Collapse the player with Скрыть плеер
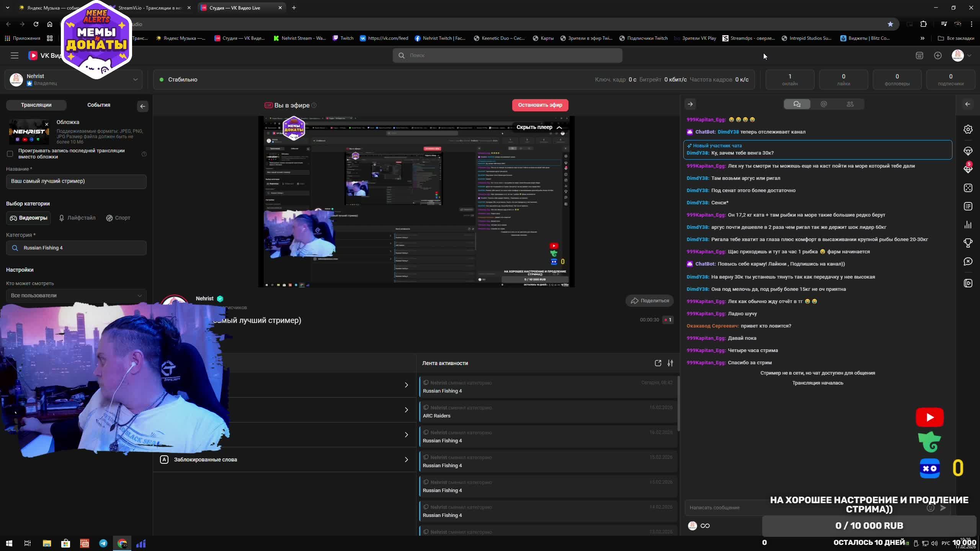This screenshot has width=980, height=551. coord(539,127)
